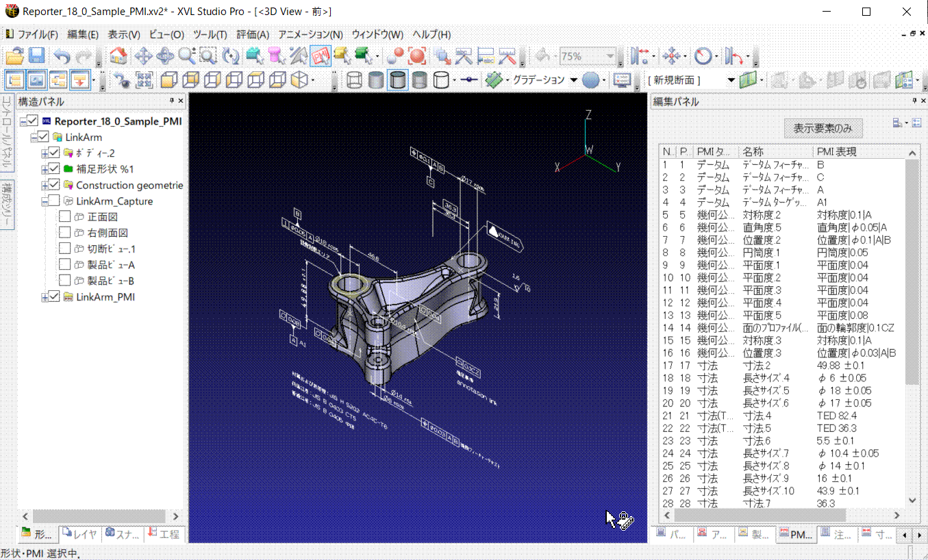Select the zoom magnifier tool
This screenshot has height=560, width=928.
[x=186, y=56]
